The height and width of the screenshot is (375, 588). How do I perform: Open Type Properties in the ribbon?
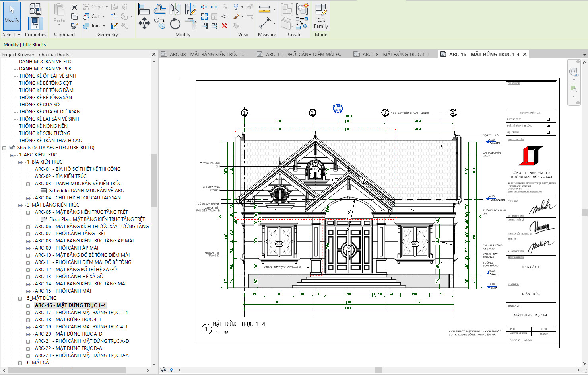(x=35, y=9)
